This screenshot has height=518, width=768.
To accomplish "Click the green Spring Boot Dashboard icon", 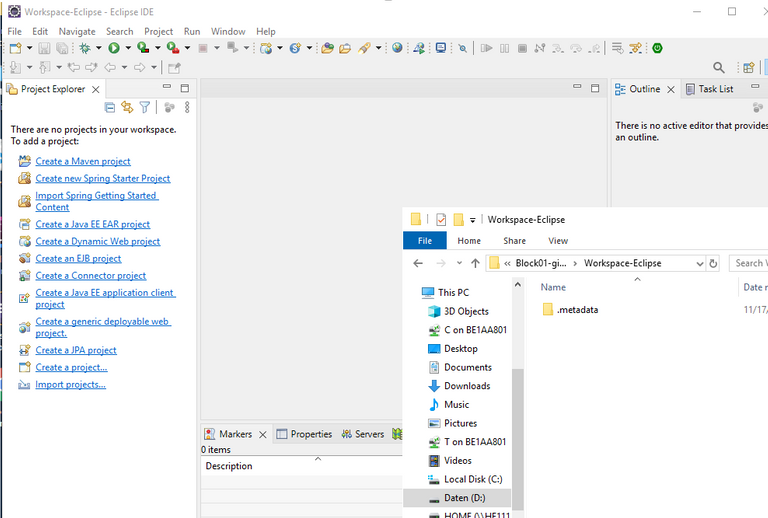I will point(657,48).
